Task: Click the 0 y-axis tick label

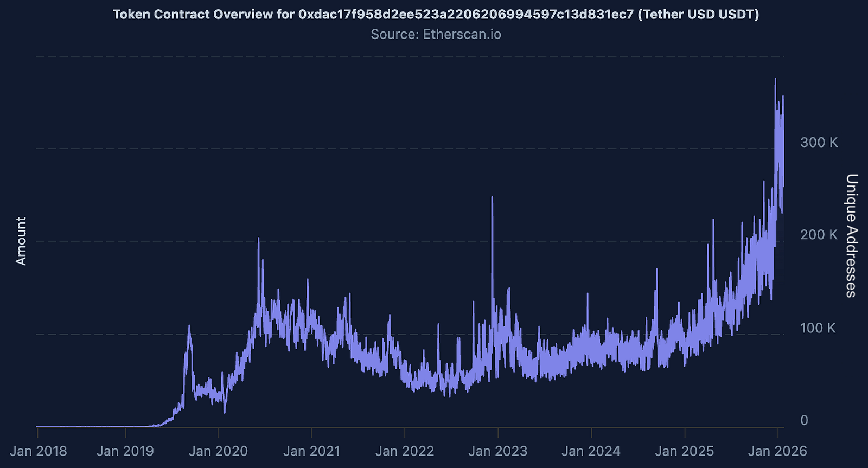Action: pyautogui.click(x=804, y=420)
